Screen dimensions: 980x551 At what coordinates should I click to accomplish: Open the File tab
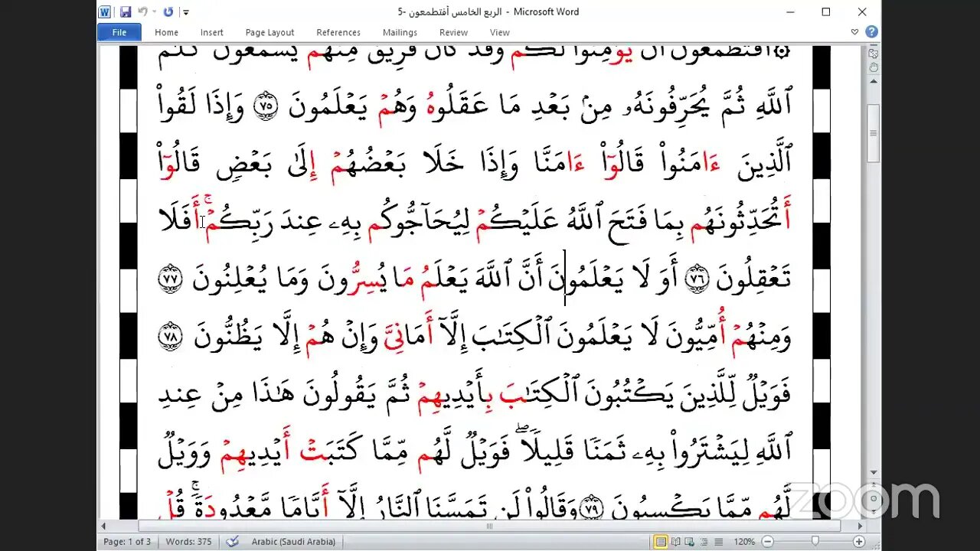pyautogui.click(x=119, y=32)
